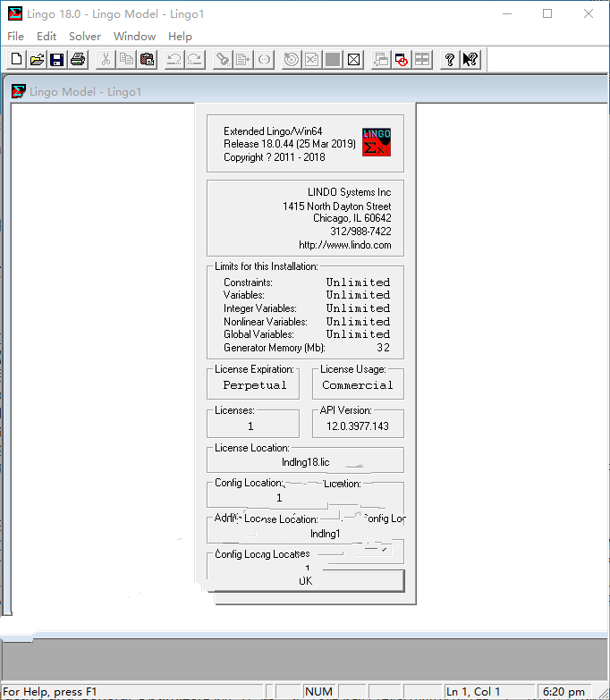Image resolution: width=610 pixels, height=700 pixels.
Task: Click the Solution report icon
Action: click(311, 59)
